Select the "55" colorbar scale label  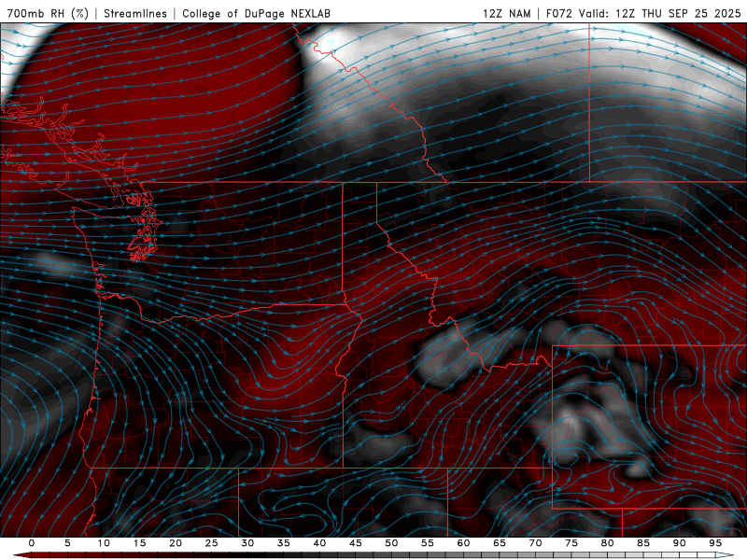coord(428,543)
